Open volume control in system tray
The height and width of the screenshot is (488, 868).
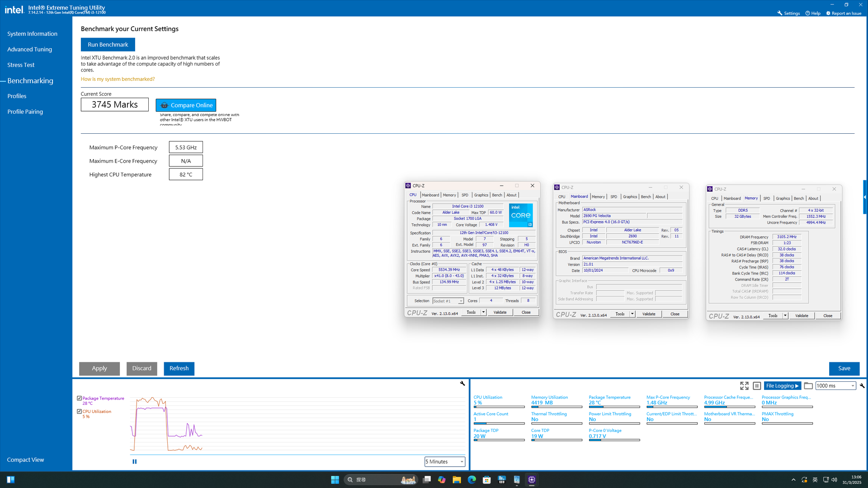point(834,480)
